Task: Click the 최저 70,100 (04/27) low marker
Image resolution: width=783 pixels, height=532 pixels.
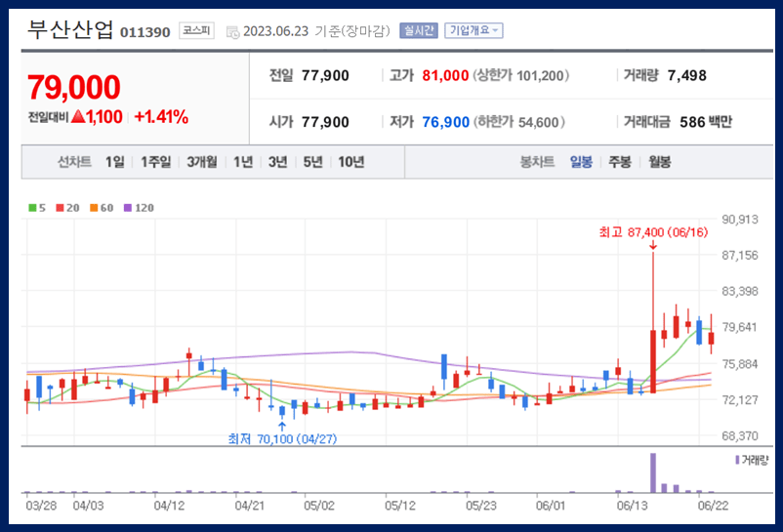Action: click(x=282, y=438)
